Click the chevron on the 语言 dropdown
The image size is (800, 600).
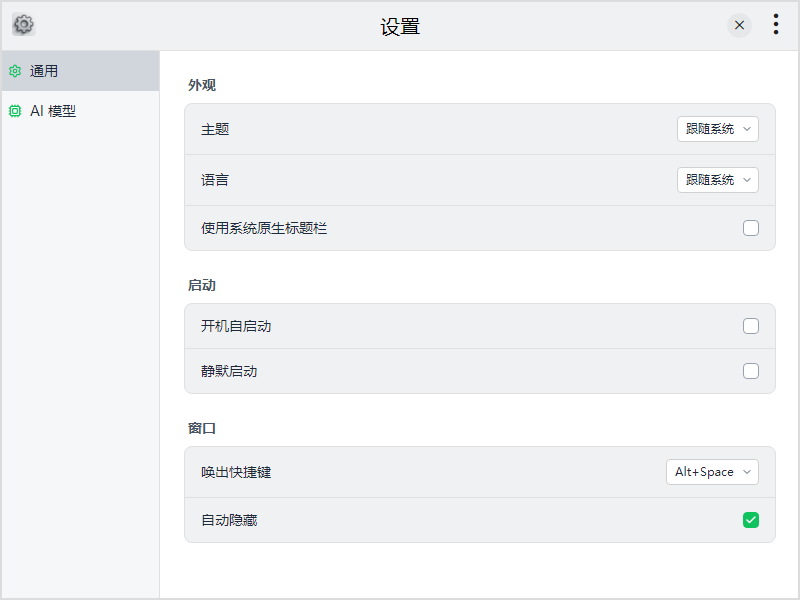click(x=747, y=180)
